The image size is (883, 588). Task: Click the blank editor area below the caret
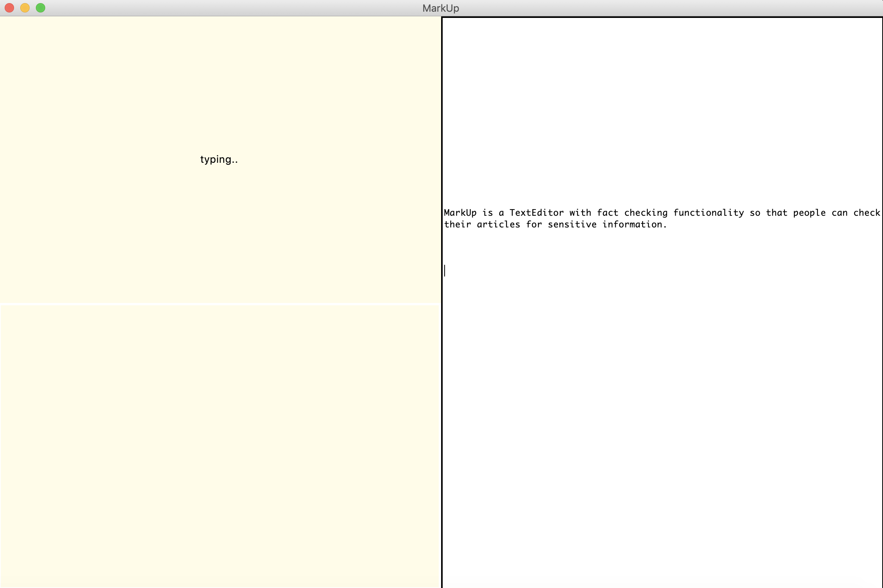(662, 428)
